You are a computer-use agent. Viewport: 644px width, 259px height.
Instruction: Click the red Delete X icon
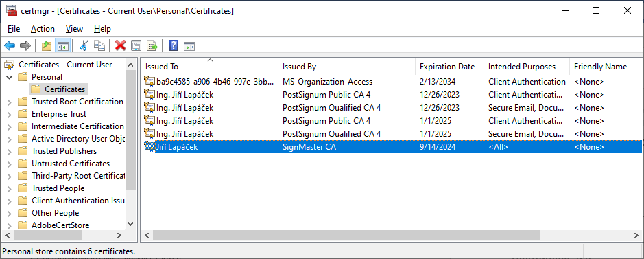120,45
